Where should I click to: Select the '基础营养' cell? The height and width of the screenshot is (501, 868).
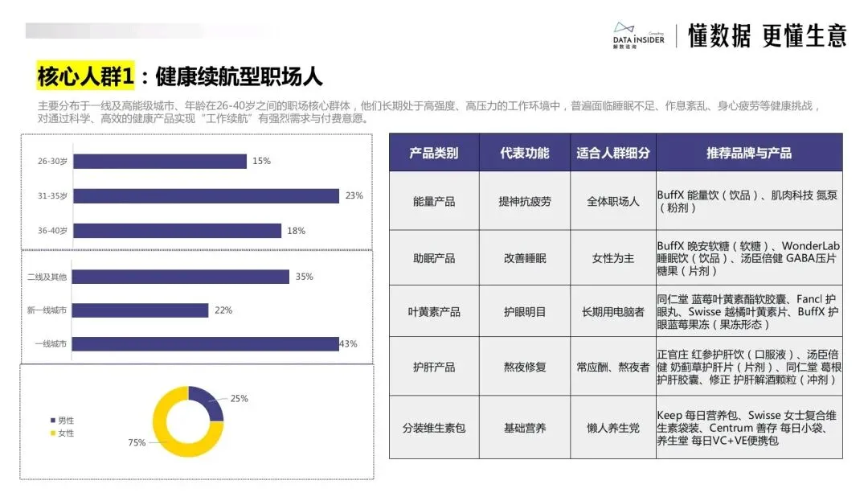pyautogui.click(x=525, y=427)
